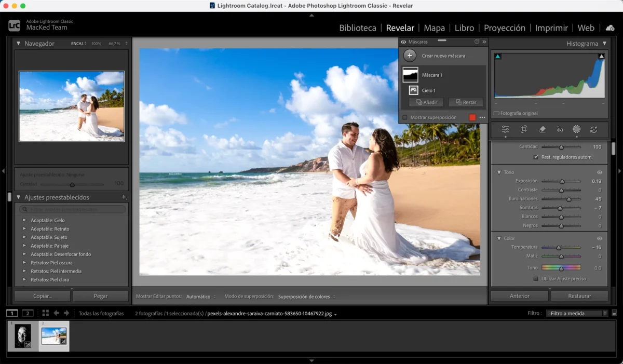Uncheck Rest. reguladores autom. checkbox
Viewport: 623px width, 364px height.
(x=536, y=157)
